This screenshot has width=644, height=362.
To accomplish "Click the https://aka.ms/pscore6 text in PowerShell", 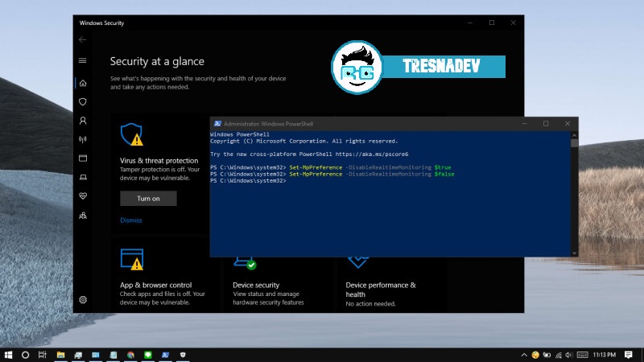I will click(x=372, y=154).
